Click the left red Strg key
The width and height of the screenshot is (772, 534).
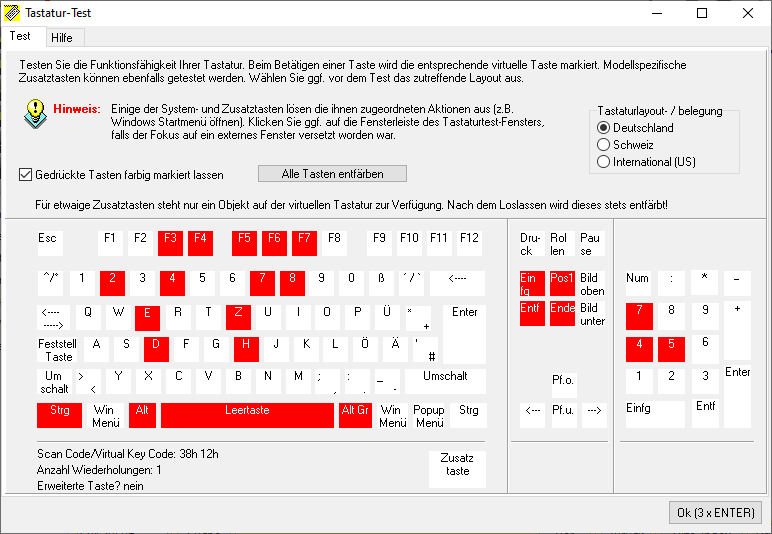60,415
